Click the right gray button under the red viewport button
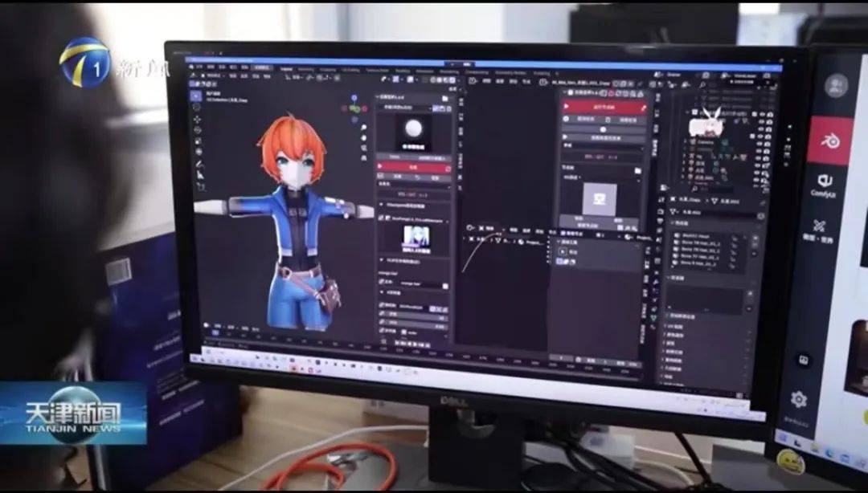This screenshot has width=868, height=493. (432, 177)
